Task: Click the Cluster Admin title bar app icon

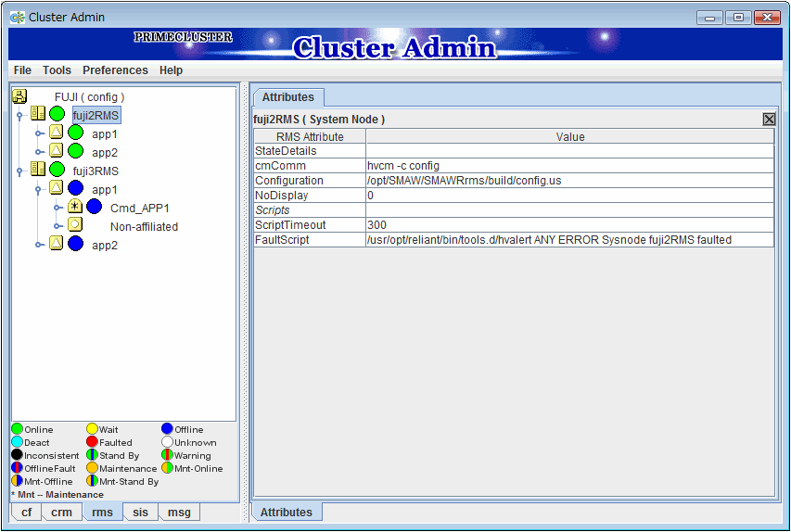Action: (18, 17)
